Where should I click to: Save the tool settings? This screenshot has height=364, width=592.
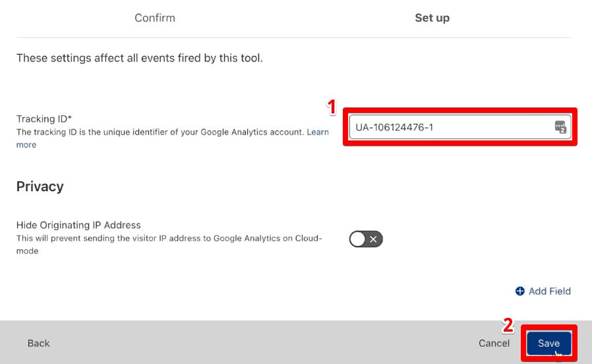pos(549,344)
